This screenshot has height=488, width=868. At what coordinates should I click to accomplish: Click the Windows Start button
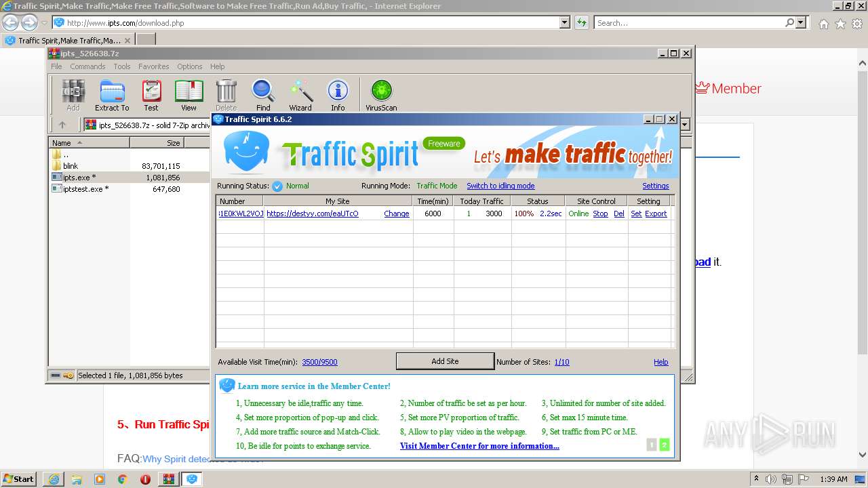pos(19,479)
